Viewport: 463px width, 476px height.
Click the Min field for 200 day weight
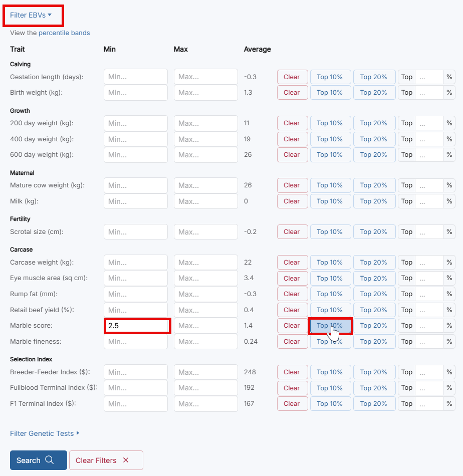(x=135, y=123)
